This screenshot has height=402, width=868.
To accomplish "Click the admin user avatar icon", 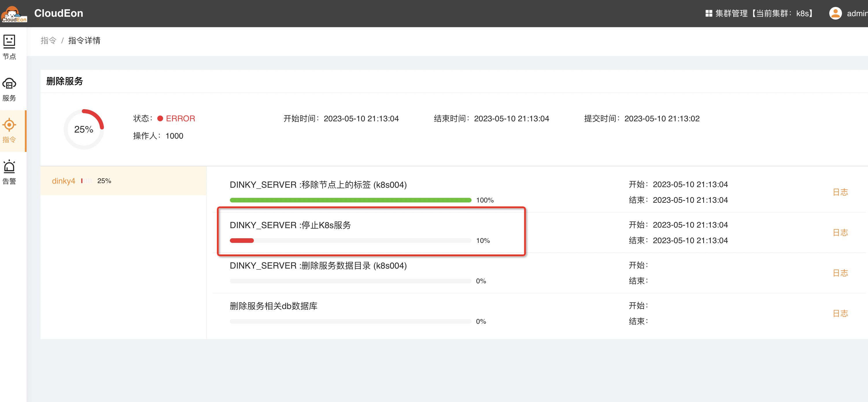I will pyautogui.click(x=835, y=14).
